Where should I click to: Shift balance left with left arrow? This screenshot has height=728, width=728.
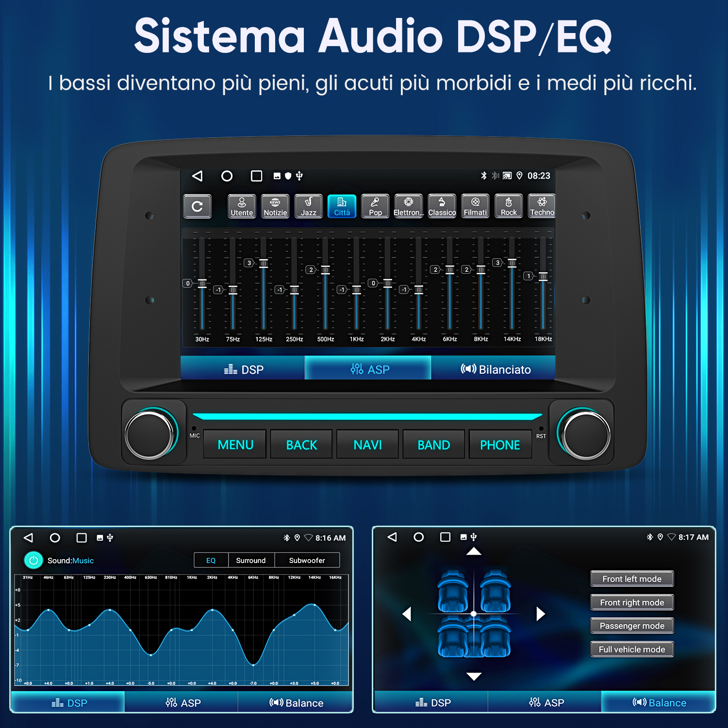pos(407,614)
